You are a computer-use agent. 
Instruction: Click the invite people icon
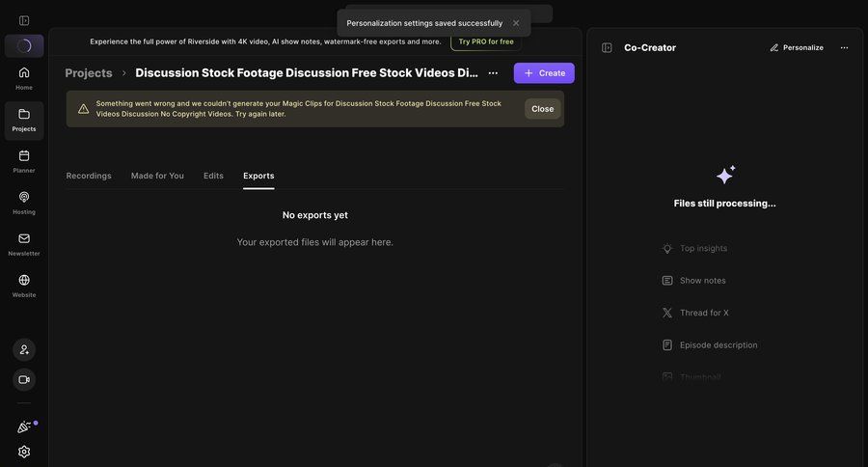click(24, 349)
